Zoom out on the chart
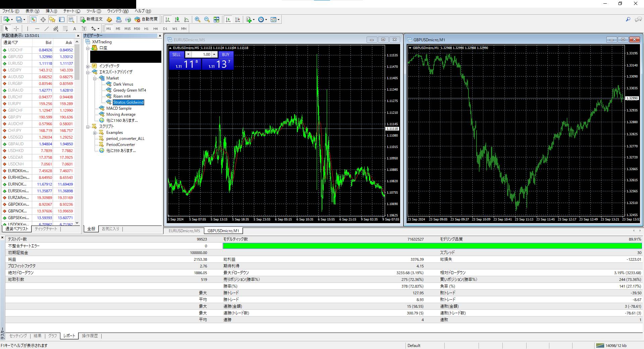 (207, 19)
